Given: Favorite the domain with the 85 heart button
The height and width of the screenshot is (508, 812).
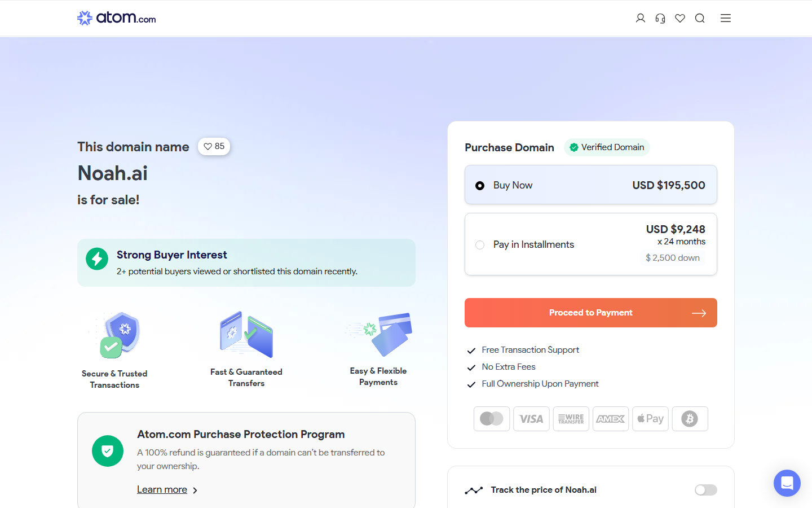Looking at the screenshot, I should coord(214,146).
